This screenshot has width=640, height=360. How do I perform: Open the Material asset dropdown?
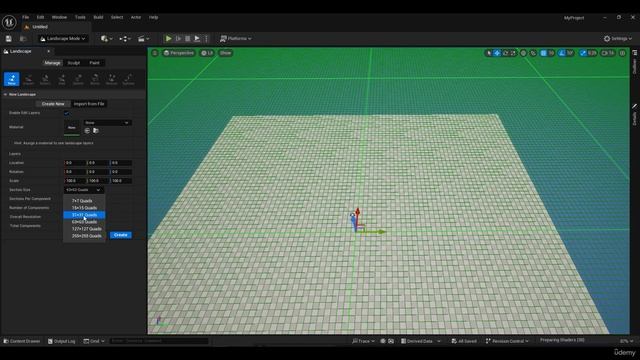(107, 122)
